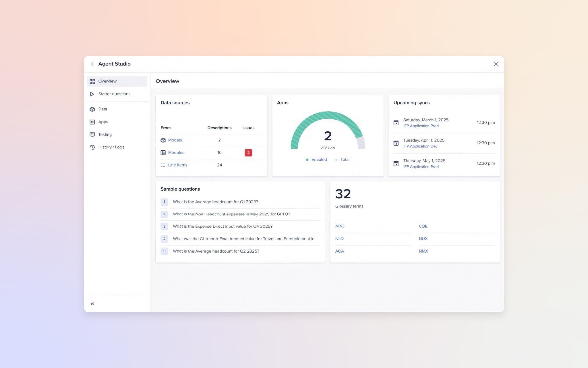The image size is (588, 368).
Task: Open the NUX glossary term
Action: (x=423, y=239)
